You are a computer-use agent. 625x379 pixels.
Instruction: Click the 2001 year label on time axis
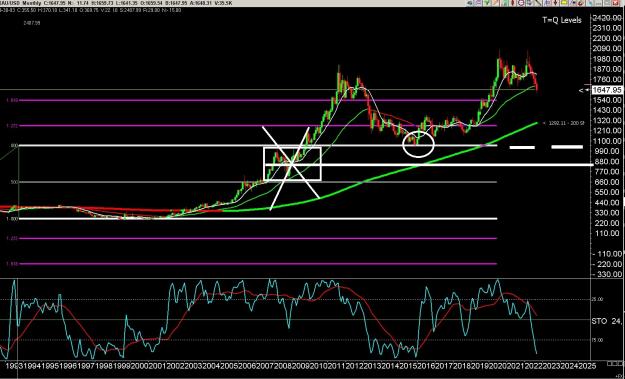click(156, 365)
